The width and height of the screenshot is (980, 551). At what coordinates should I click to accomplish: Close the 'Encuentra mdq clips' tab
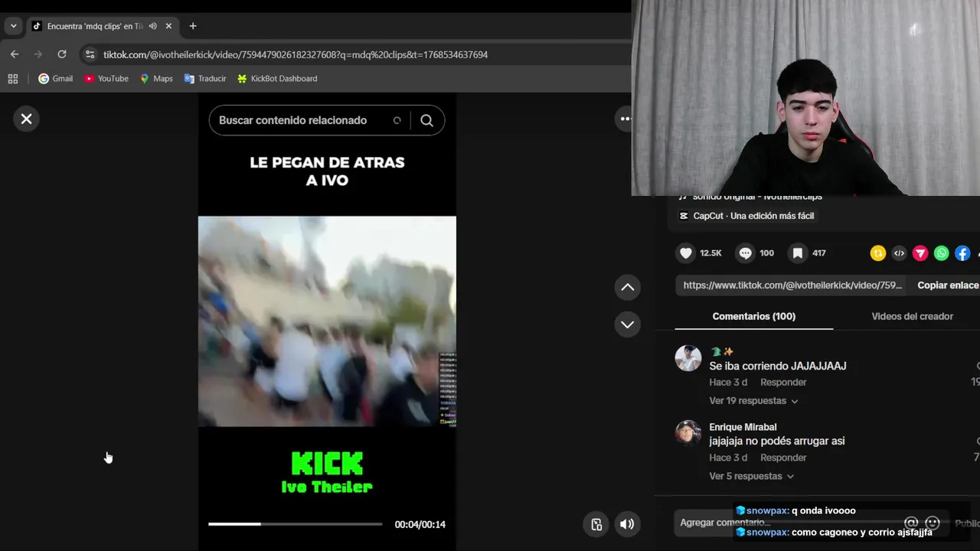(168, 26)
